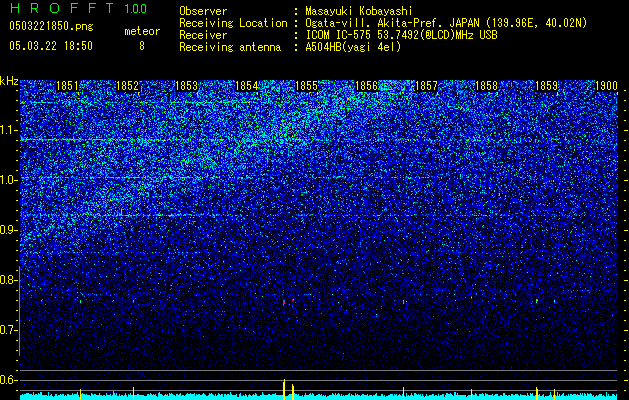Viewport: 629px width, 400px height.
Task: Click the 0.6 kHz frequency label
Action: pyautogui.click(x=9, y=380)
